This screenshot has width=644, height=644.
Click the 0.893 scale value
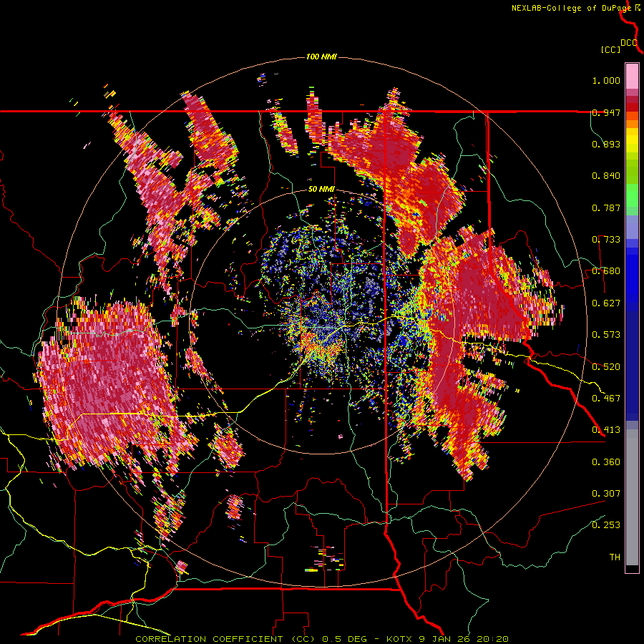click(606, 144)
